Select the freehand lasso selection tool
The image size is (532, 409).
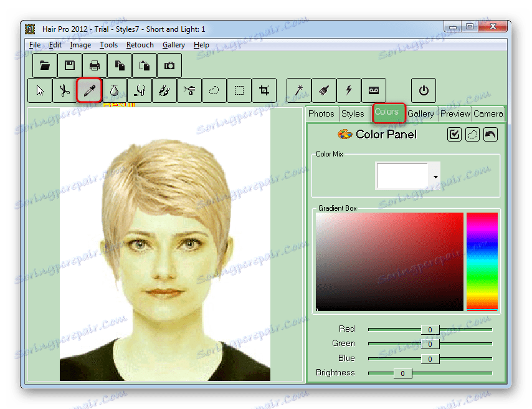pyautogui.click(x=214, y=90)
